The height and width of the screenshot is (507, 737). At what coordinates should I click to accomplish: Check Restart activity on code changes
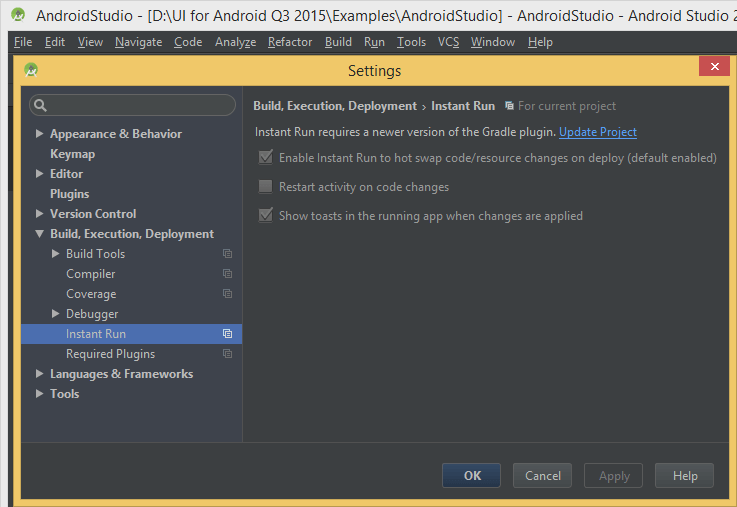pyautogui.click(x=266, y=187)
